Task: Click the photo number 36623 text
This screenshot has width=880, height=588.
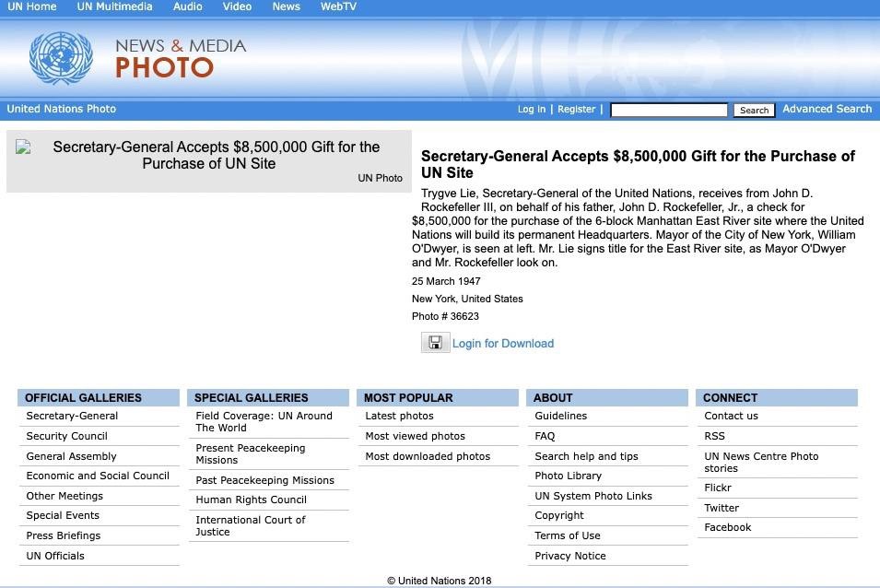Action: coord(446,316)
